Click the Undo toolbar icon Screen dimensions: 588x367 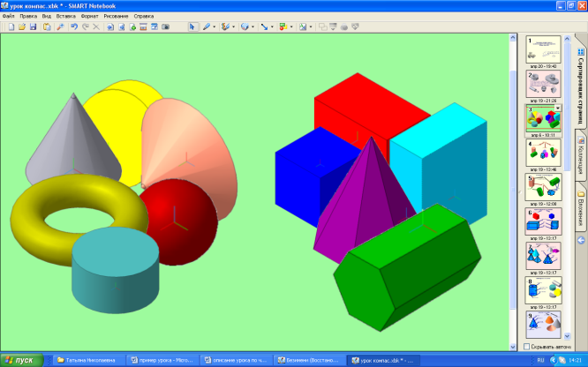pos(74,26)
